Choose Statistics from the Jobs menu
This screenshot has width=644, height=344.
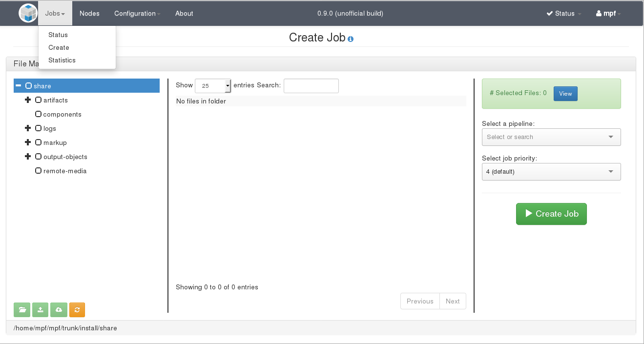[x=62, y=60]
